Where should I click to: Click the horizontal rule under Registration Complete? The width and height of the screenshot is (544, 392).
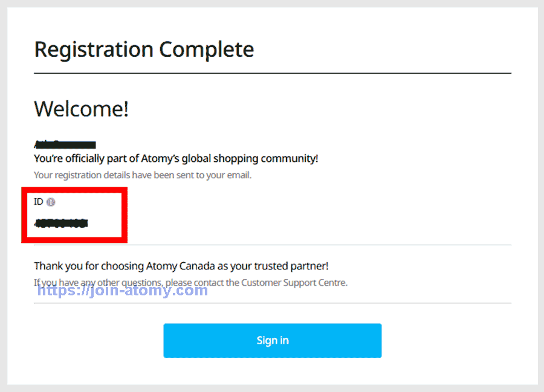[272, 72]
